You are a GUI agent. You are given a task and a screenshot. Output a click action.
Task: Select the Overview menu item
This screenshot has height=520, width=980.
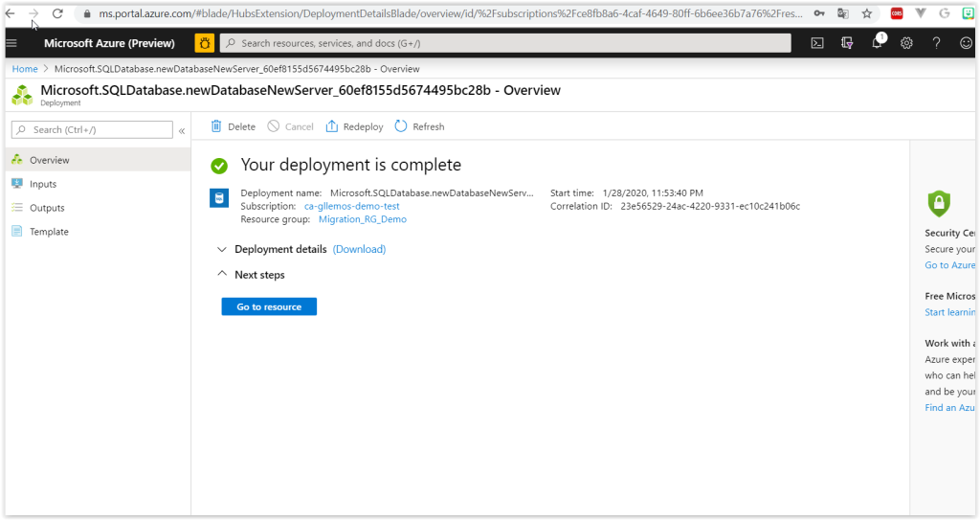click(99, 160)
